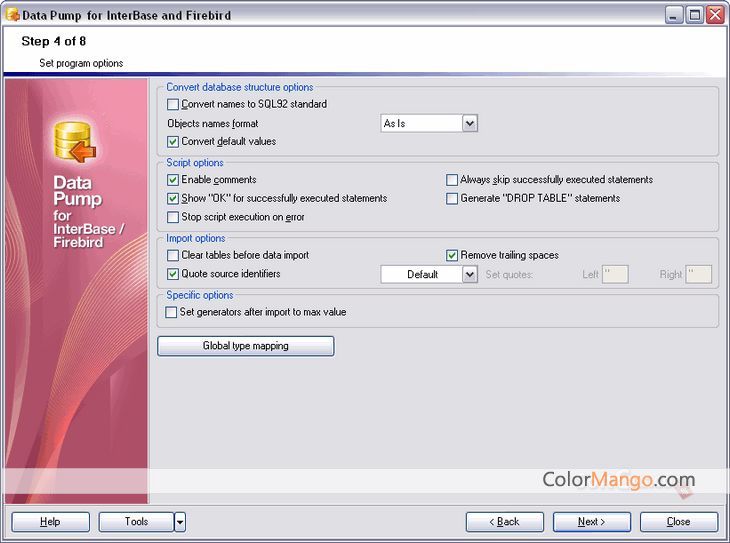Viewport: 730px width, 543px height.
Task: Enable Always skip successfully executed statements
Action: tap(452, 180)
